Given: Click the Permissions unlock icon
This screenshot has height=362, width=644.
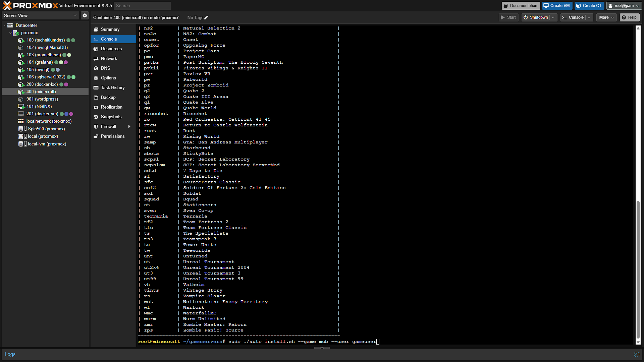Looking at the screenshot, I should [x=96, y=136].
